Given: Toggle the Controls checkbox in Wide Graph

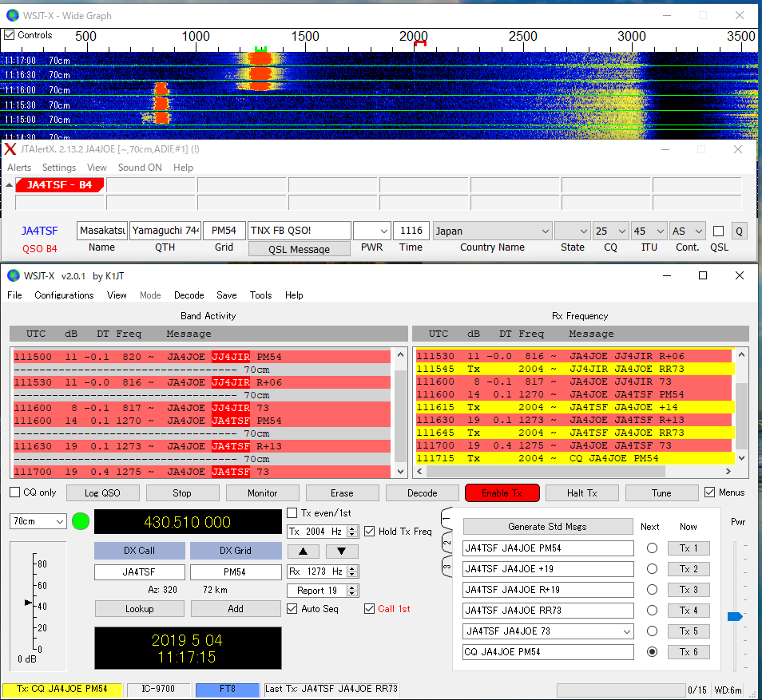Looking at the screenshot, I should 10,35.
